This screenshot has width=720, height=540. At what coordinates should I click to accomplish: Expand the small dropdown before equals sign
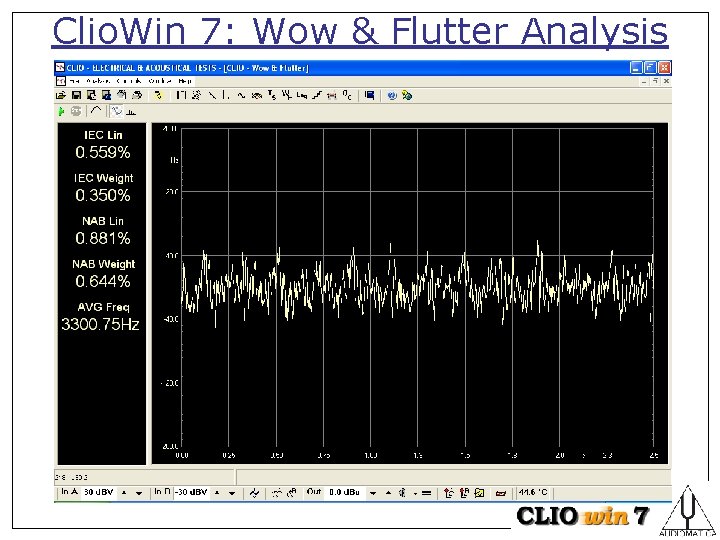pos(415,494)
